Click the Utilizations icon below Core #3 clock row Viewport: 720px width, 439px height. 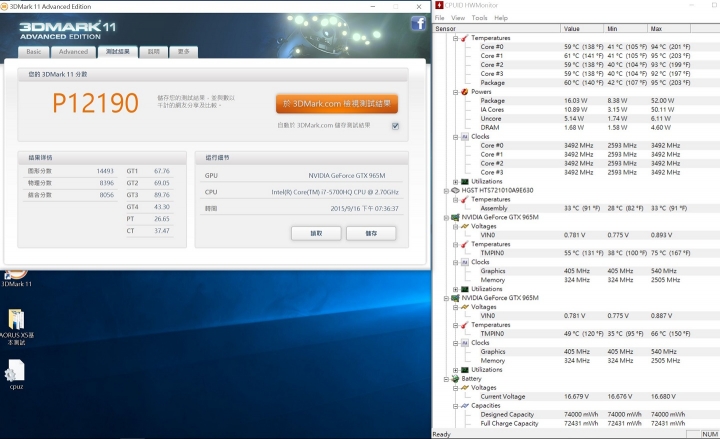point(465,182)
